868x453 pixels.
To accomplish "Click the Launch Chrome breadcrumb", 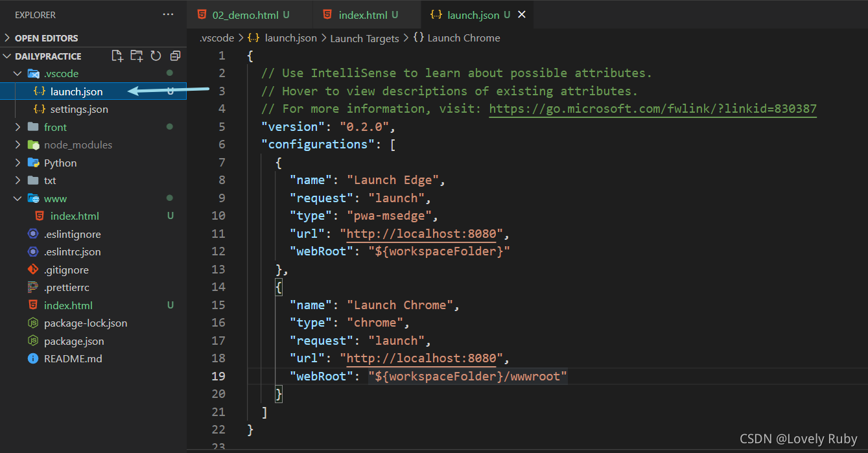I will pos(463,38).
